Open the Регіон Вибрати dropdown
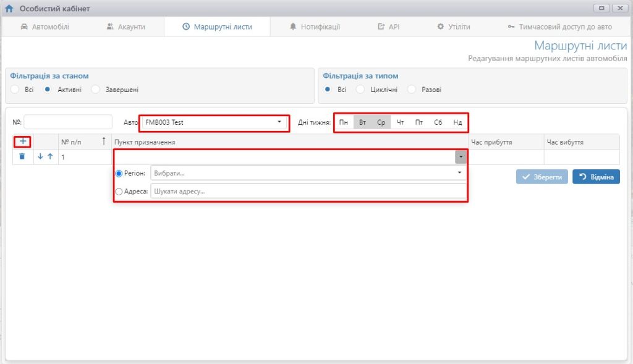The height and width of the screenshot is (364, 633). pyautogui.click(x=308, y=172)
